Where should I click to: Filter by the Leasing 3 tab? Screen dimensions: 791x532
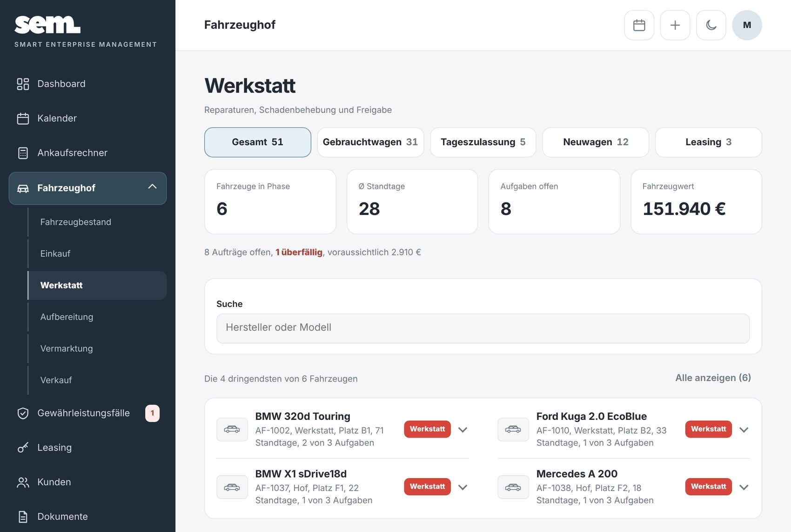pyautogui.click(x=709, y=142)
